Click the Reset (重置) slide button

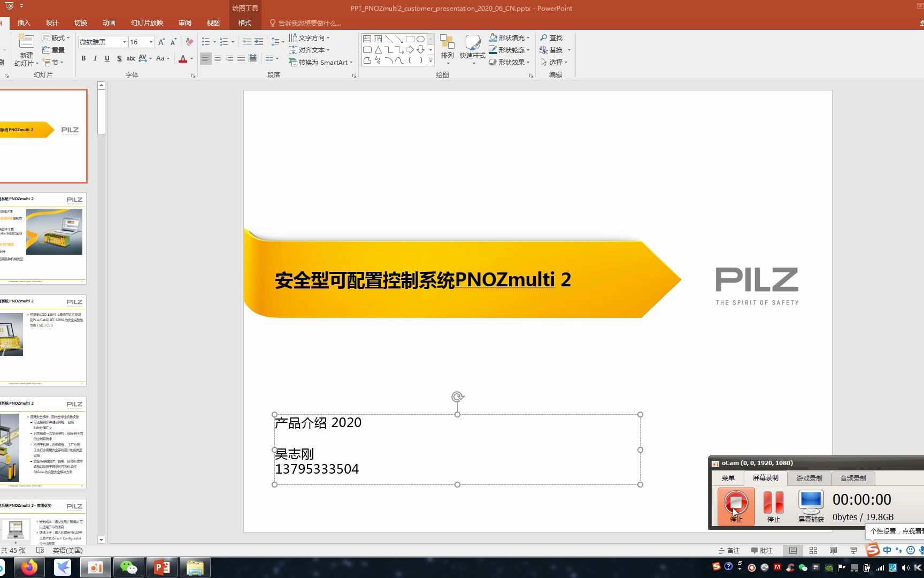(x=53, y=50)
